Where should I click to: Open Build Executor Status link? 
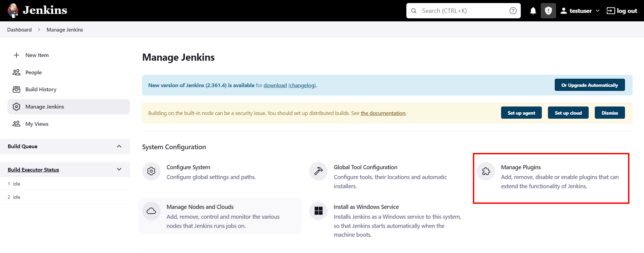click(x=33, y=170)
